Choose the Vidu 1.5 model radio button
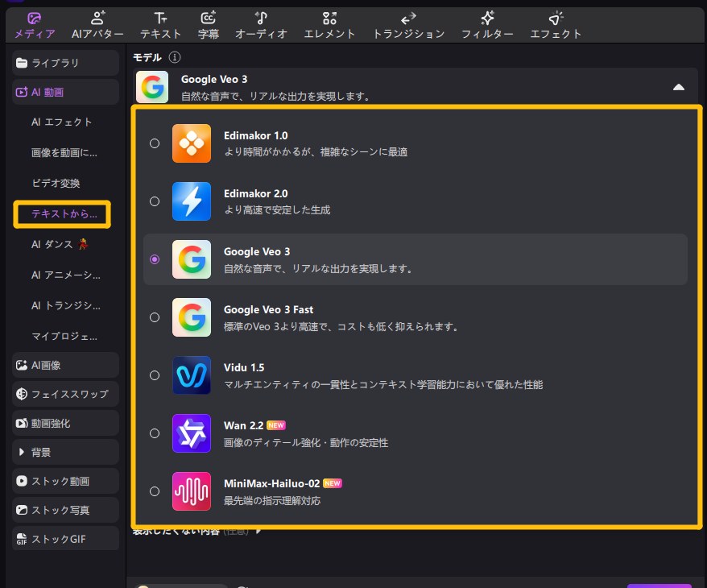Screen dimensions: 707x588 tap(155, 375)
